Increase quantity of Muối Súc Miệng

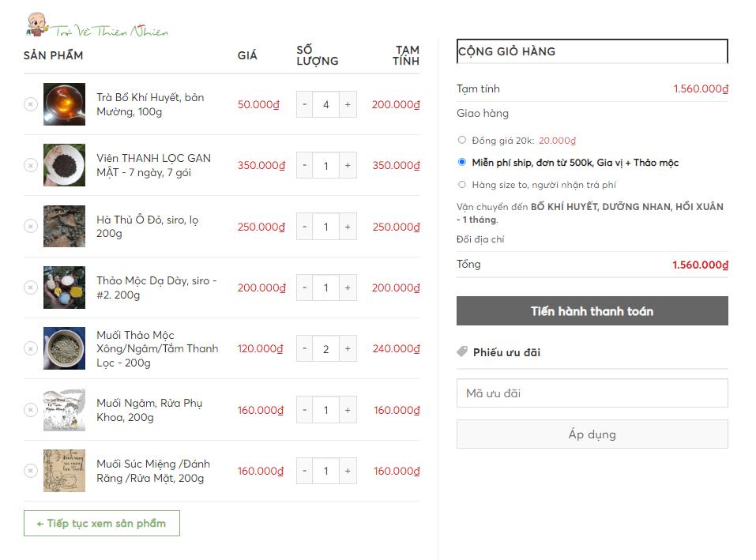[348, 471]
